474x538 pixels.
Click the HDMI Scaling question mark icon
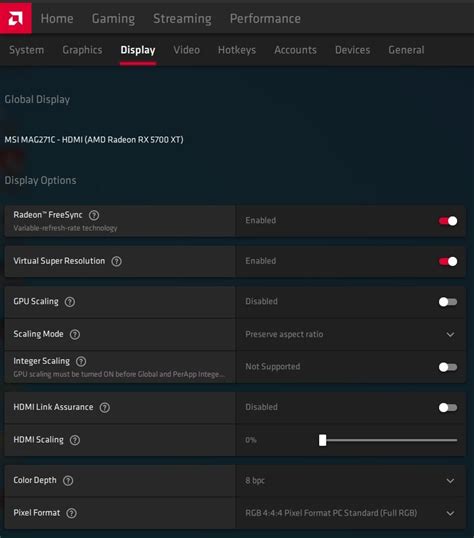[x=75, y=440]
